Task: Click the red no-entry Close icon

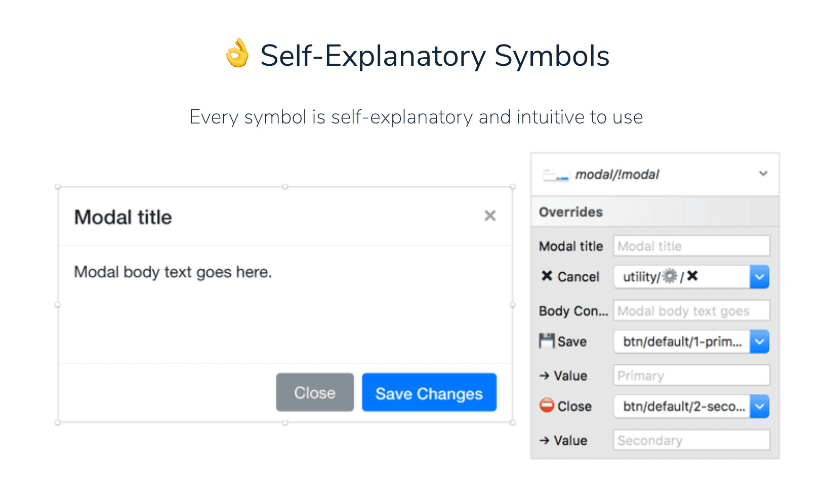Action: pos(547,405)
